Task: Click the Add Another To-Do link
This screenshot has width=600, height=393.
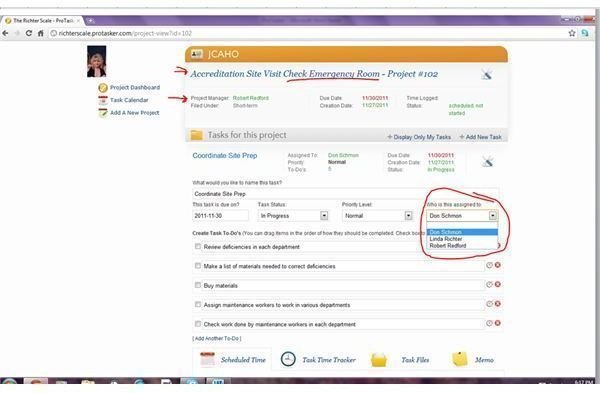Action: click(217, 339)
